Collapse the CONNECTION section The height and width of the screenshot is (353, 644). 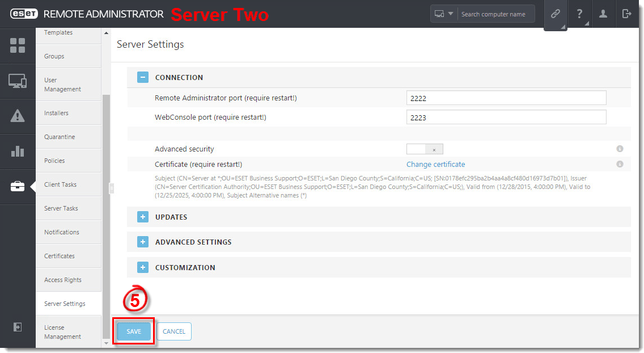coord(143,77)
